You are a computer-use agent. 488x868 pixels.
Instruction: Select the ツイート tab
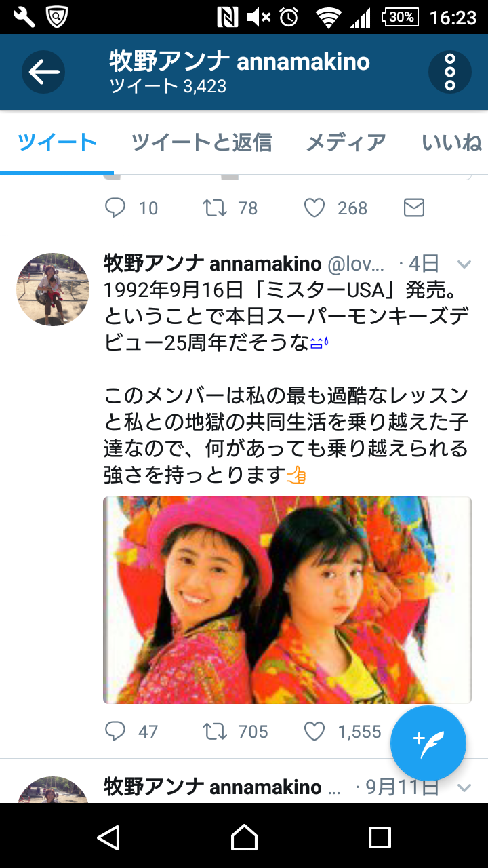point(57,142)
